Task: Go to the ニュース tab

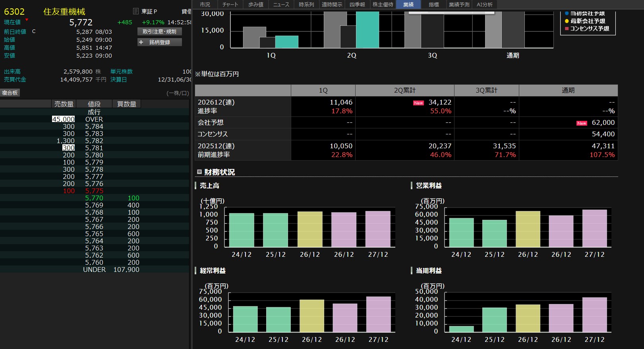Action: point(281,4)
